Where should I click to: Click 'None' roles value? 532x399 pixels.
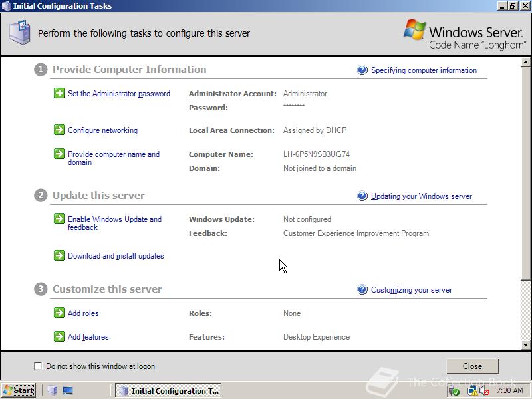(x=292, y=313)
